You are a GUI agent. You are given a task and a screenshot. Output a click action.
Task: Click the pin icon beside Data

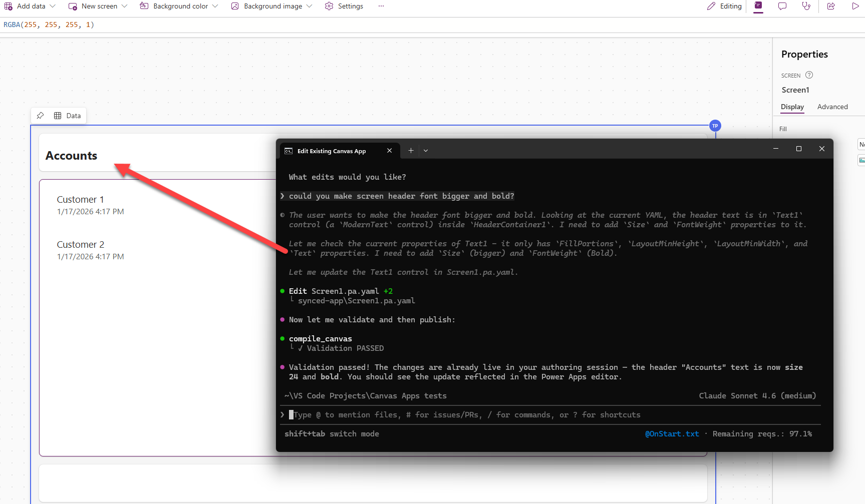pyautogui.click(x=41, y=116)
